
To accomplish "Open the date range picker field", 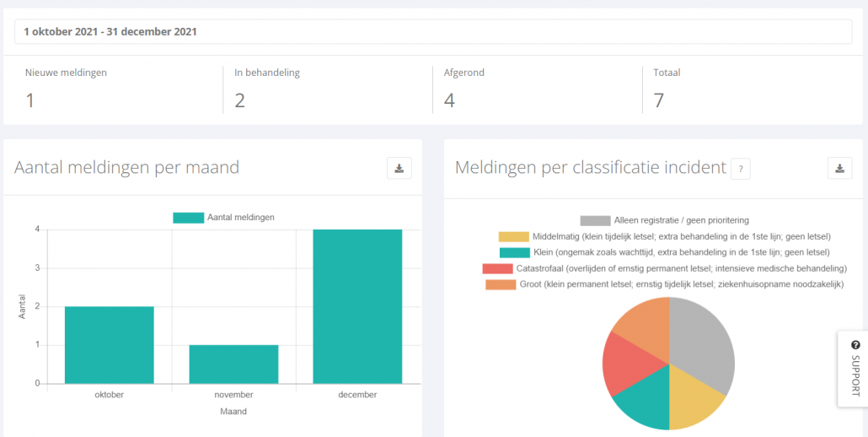I will pyautogui.click(x=433, y=31).
